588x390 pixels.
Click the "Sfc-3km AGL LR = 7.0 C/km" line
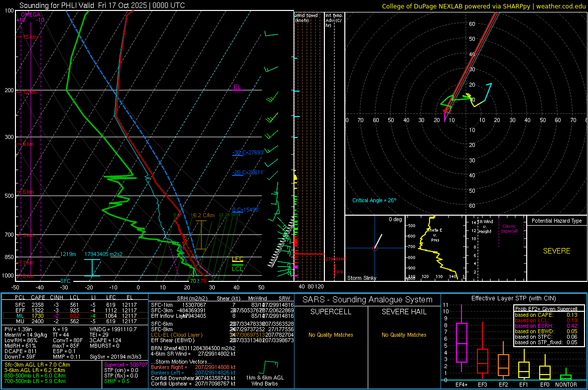pos(37,365)
